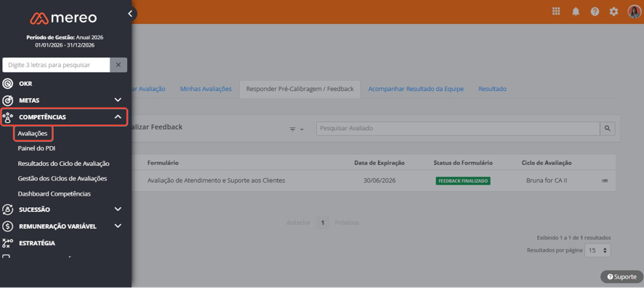This screenshot has width=644, height=288.
Task: Open the filter dropdown icon
Action: tap(297, 129)
